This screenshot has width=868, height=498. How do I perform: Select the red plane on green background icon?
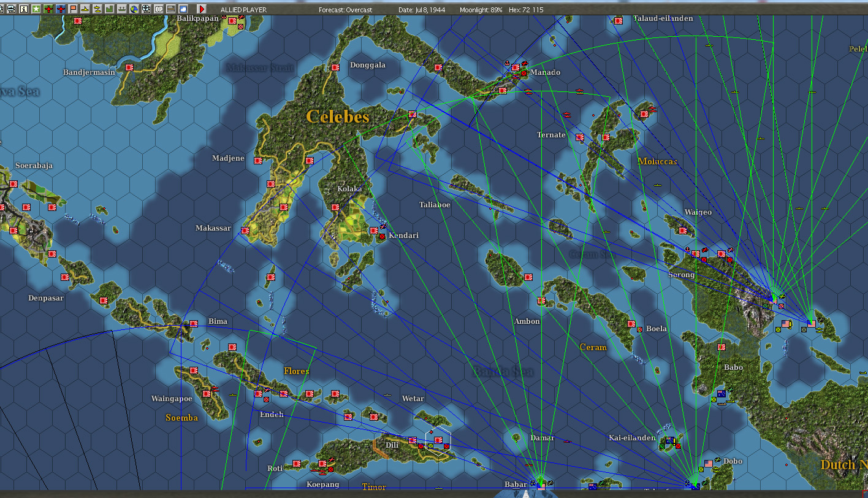tap(48, 9)
